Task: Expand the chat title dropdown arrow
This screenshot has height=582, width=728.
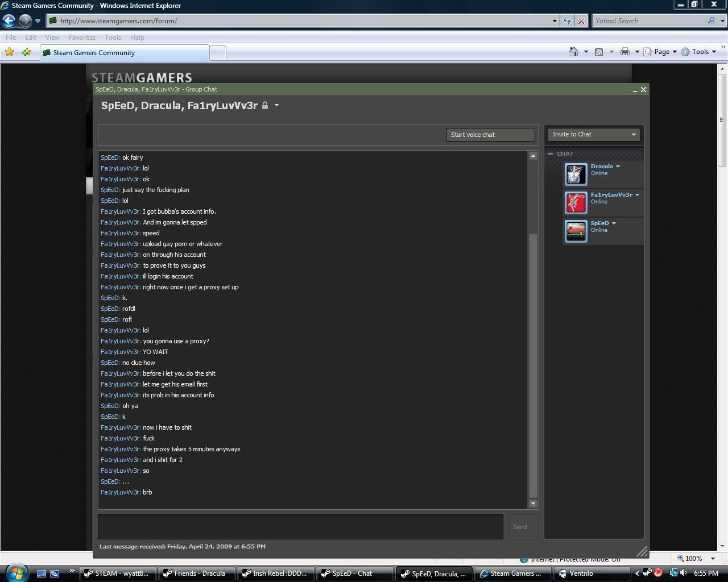Action: (276, 106)
